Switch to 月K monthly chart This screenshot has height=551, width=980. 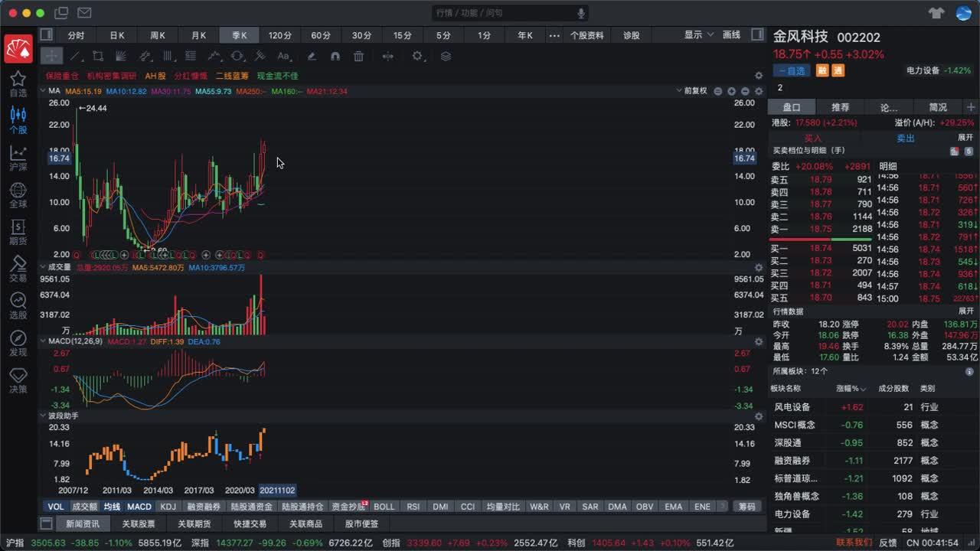pyautogui.click(x=199, y=35)
